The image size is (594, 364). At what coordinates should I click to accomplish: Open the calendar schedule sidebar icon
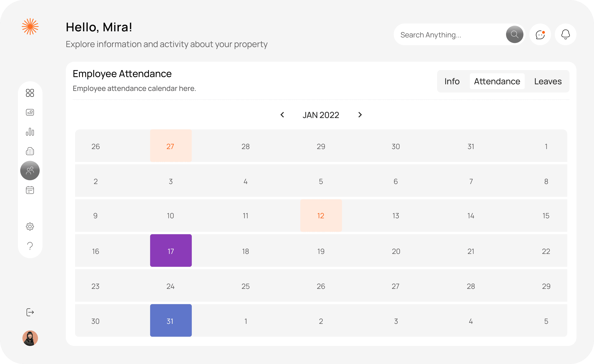(30, 190)
